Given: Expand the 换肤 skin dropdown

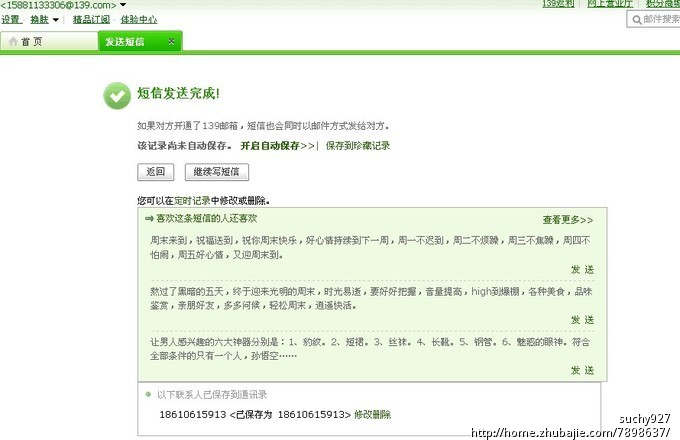Looking at the screenshot, I should [56, 20].
